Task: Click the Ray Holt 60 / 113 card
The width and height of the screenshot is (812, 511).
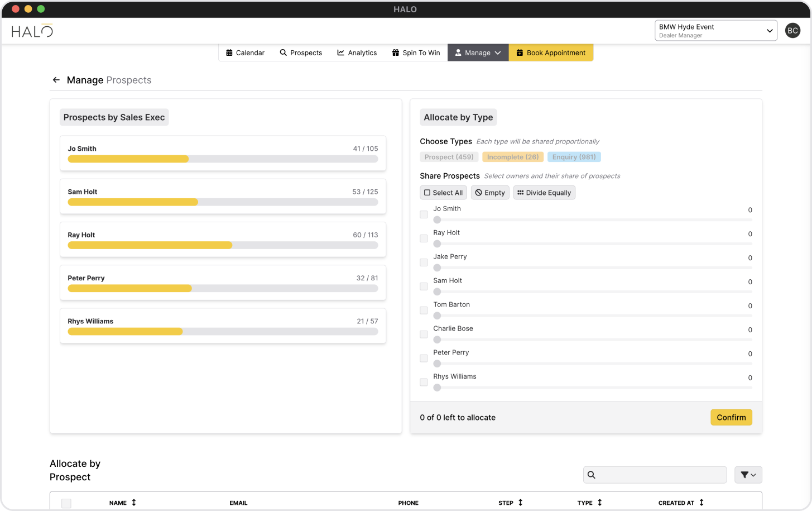Action: [x=223, y=240]
